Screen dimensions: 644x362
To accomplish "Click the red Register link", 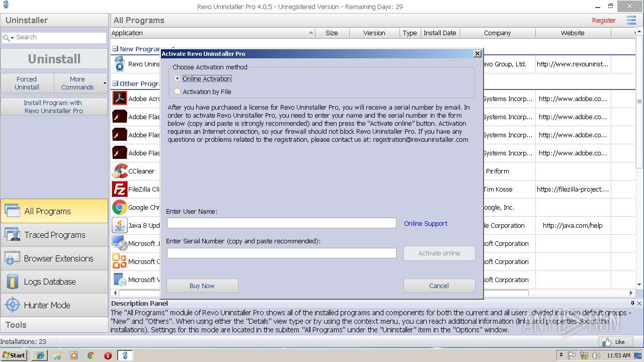I will click(x=604, y=20).
